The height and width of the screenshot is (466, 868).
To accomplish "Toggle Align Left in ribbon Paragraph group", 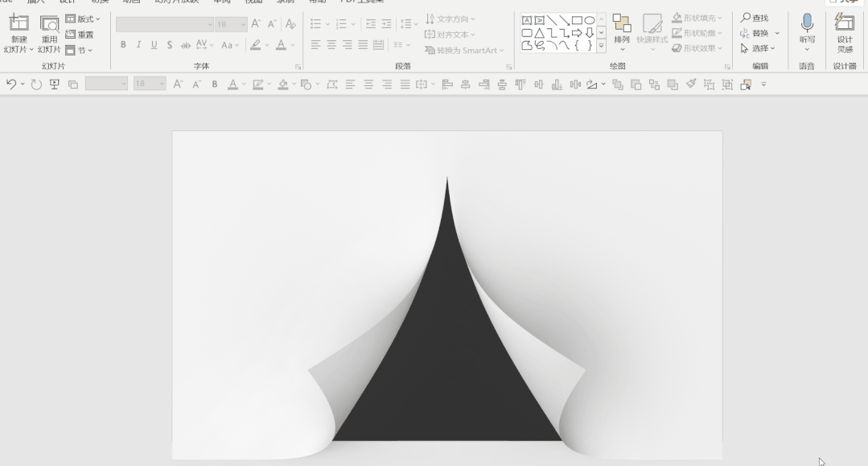I will [x=315, y=45].
